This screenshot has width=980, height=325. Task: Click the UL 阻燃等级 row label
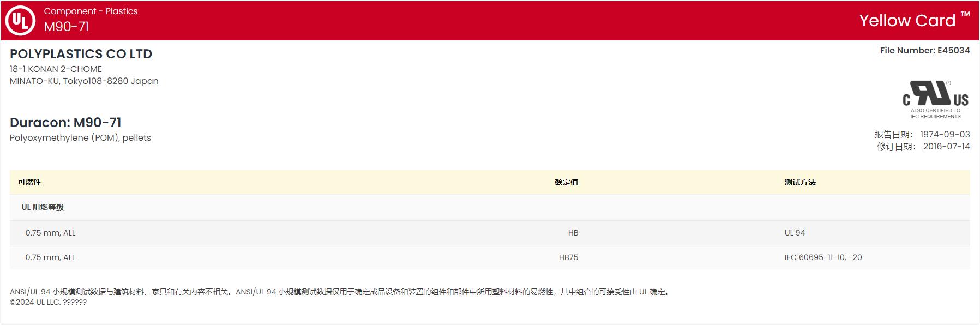click(43, 207)
